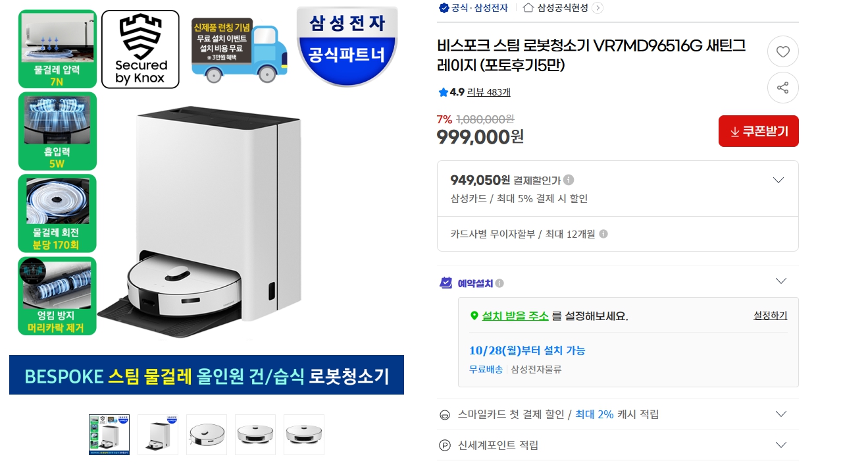
Task: Click the green location pin in 예약설치 section
Action: tap(476, 316)
